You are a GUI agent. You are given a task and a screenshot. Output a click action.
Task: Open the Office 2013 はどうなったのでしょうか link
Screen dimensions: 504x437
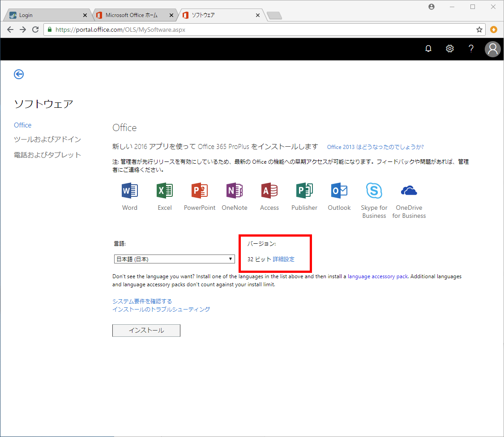click(x=375, y=147)
